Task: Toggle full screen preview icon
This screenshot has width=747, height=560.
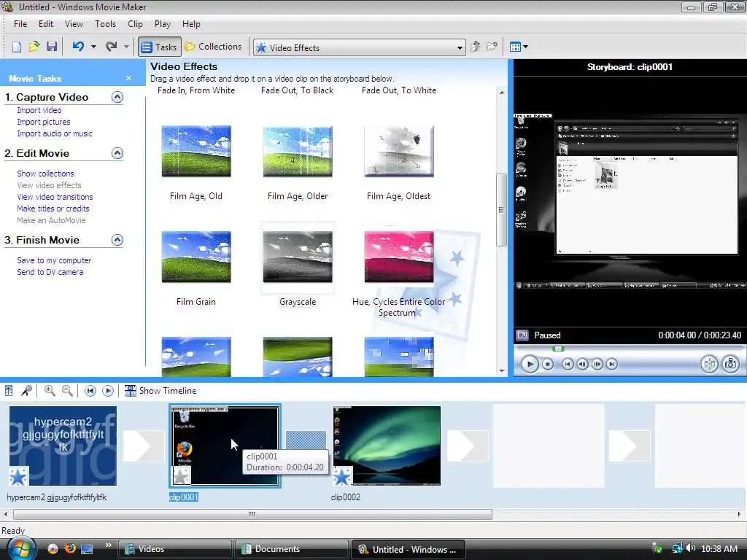Action: [522, 335]
